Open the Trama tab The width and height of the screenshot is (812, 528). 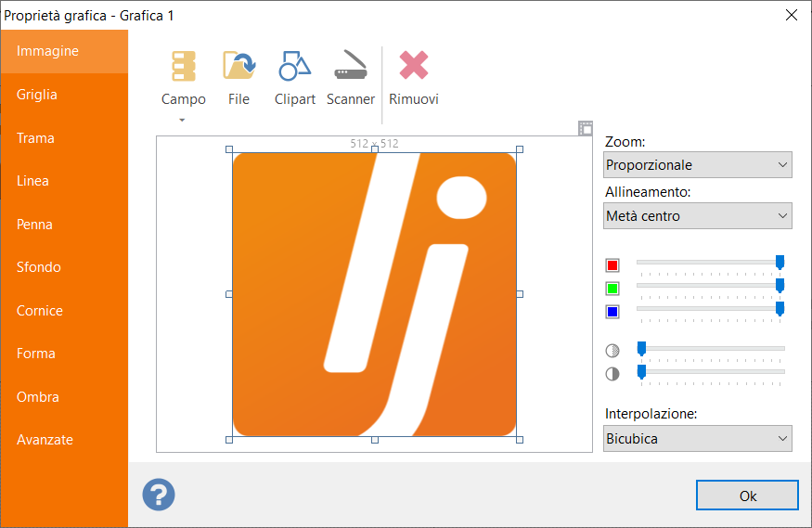pyautogui.click(x=64, y=138)
